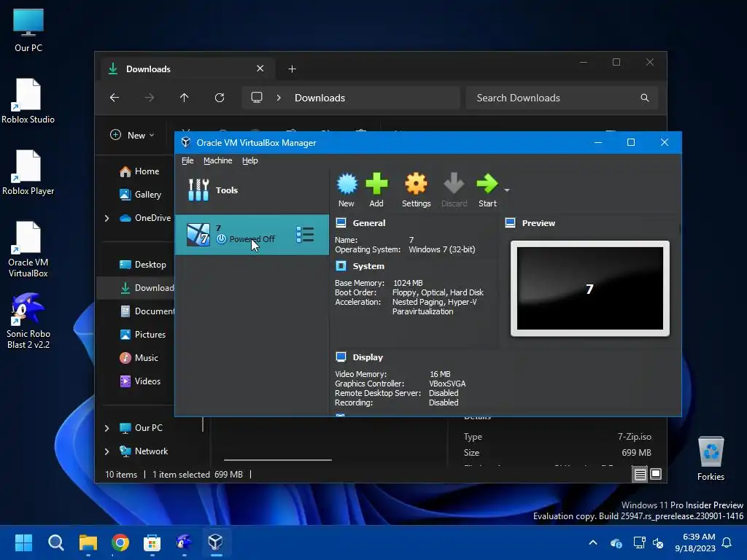Open Roblox Player desktop shortcut
This screenshot has width=747, height=560.
(x=28, y=172)
